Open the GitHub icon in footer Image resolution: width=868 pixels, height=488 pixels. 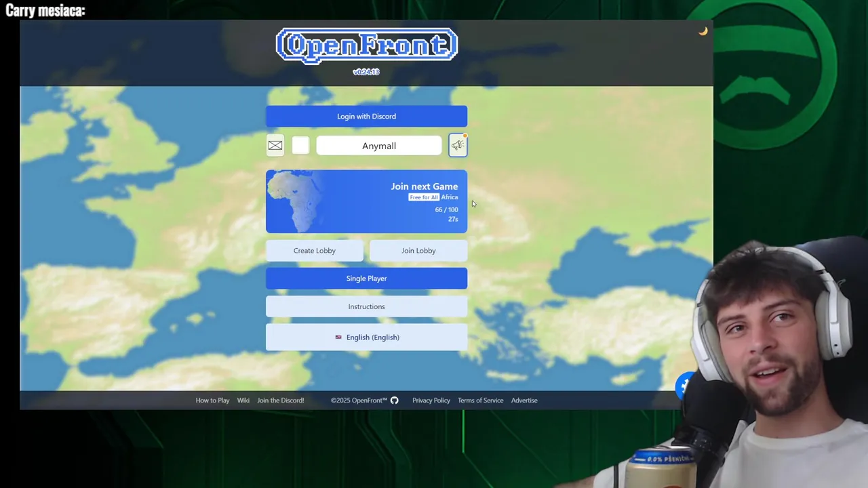click(x=395, y=401)
